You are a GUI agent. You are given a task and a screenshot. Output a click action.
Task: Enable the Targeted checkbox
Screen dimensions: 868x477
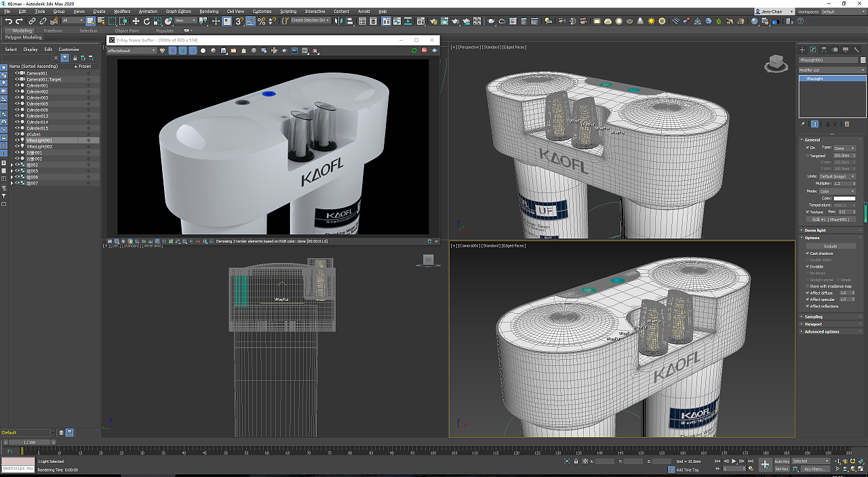tap(808, 156)
